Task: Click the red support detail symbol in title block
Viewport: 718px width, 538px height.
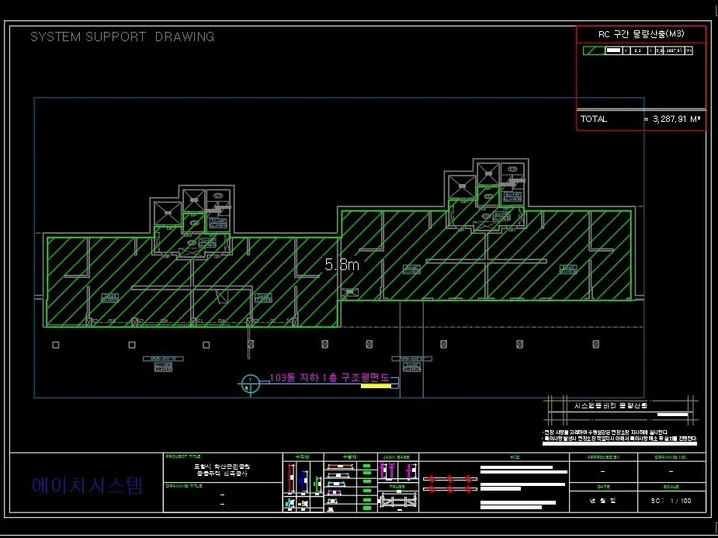Action: [449, 485]
